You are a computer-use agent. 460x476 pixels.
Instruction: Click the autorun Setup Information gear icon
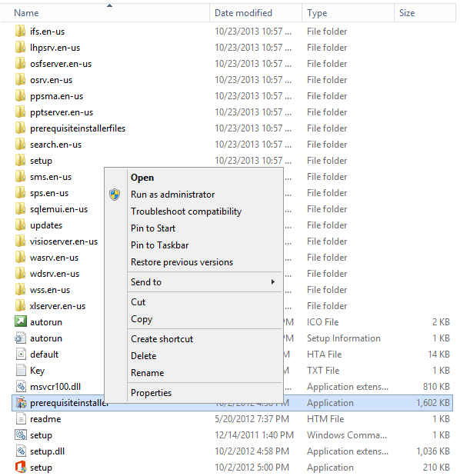click(x=21, y=338)
